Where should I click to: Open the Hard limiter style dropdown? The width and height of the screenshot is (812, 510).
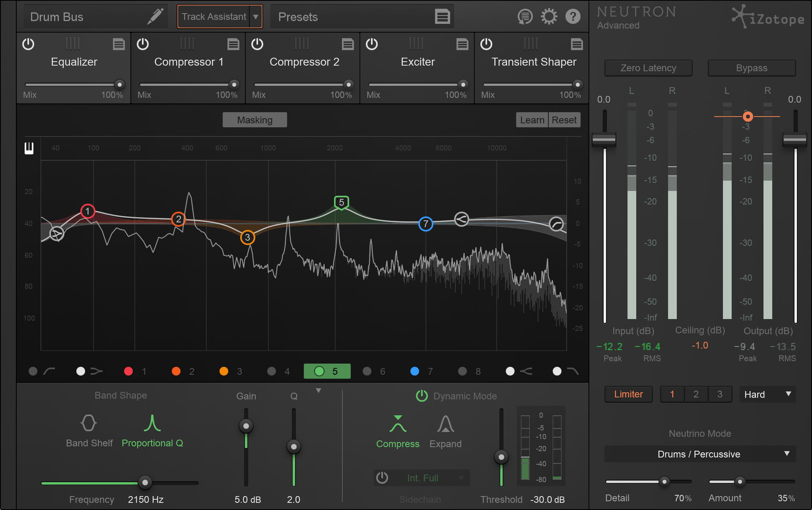[767, 394]
